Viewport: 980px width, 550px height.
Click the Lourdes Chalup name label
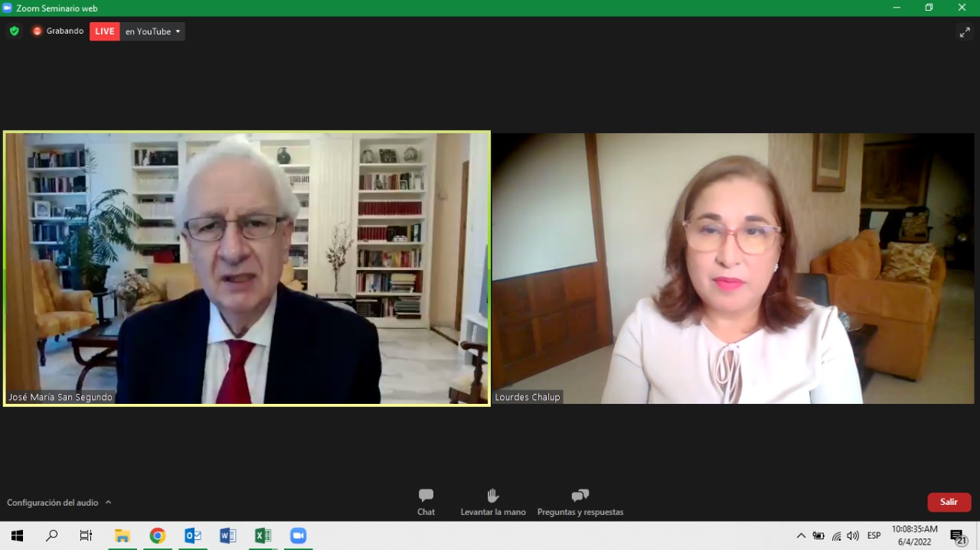(528, 397)
